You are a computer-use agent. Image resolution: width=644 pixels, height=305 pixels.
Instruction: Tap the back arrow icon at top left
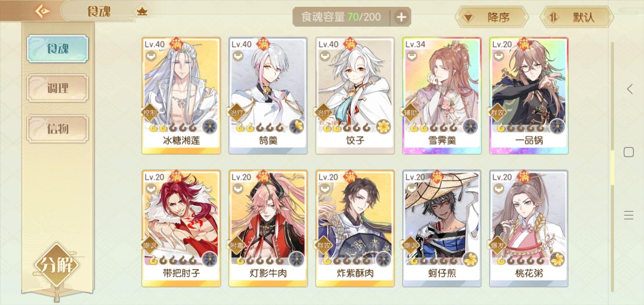(x=42, y=11)
